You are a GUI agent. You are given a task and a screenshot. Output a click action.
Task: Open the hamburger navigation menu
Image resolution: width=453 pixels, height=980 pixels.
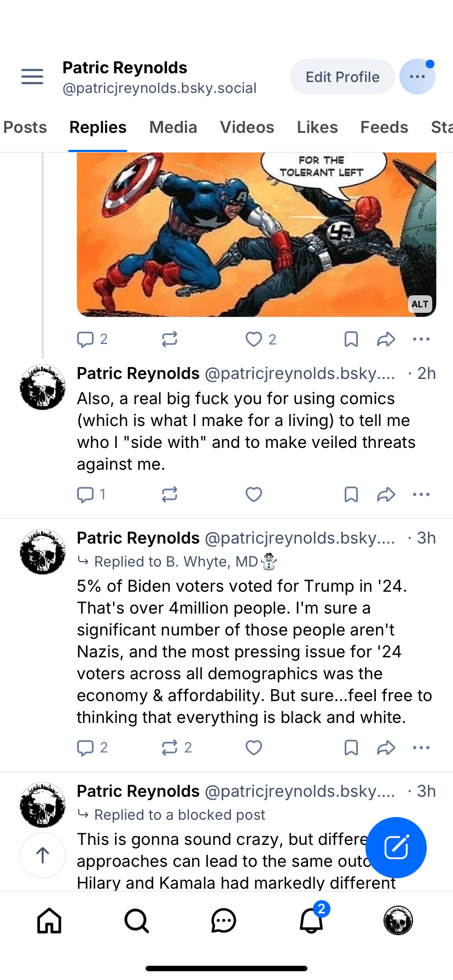pyautogui.click(x=32, y=77)
